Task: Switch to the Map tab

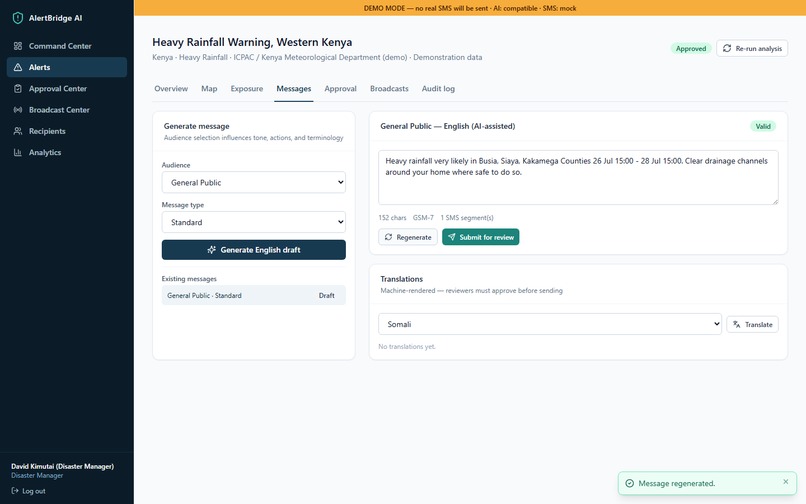Action: (x=209, y=88)
